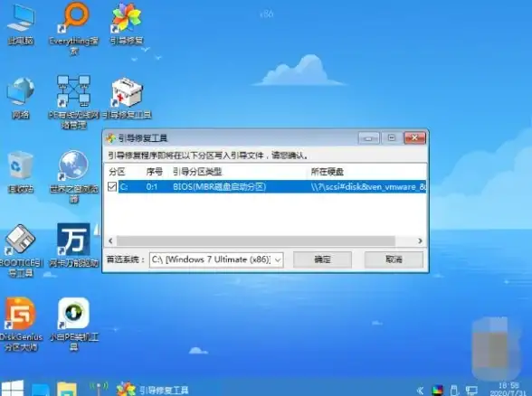Click the 引导分区类型 column header

point(197,172)
